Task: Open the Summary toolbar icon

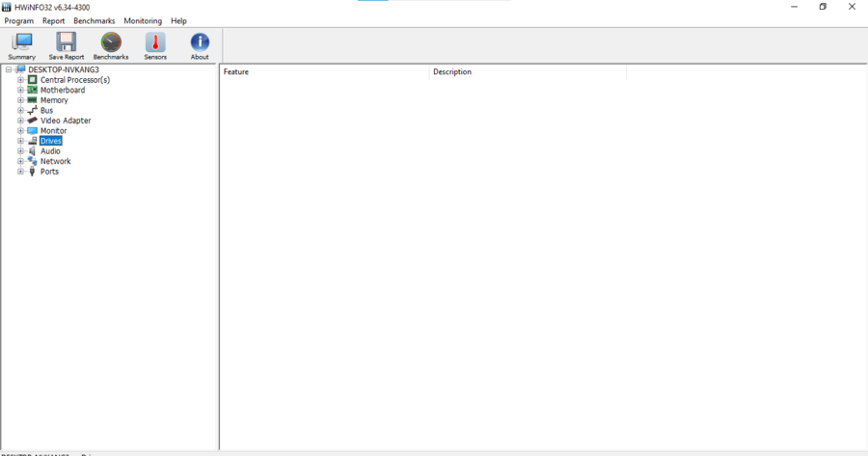Action: 22,42
